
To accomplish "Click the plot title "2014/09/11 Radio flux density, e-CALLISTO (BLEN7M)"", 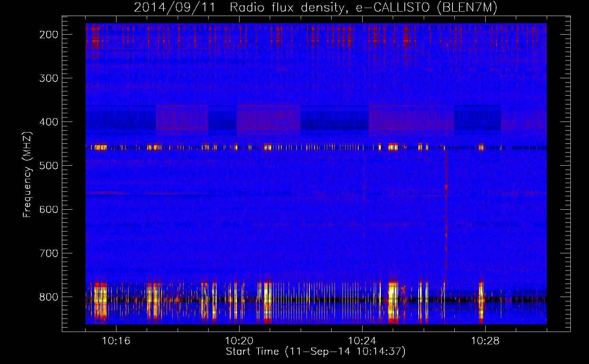I will tap(316, 8).
